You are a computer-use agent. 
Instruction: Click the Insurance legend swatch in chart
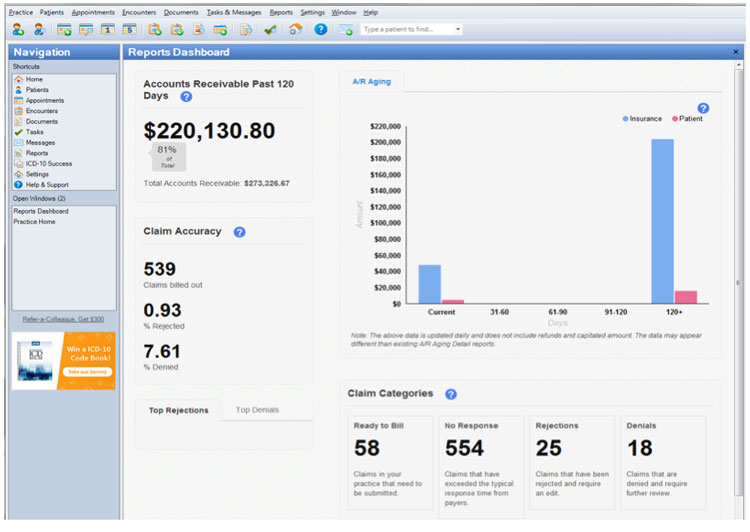(625, 119)
